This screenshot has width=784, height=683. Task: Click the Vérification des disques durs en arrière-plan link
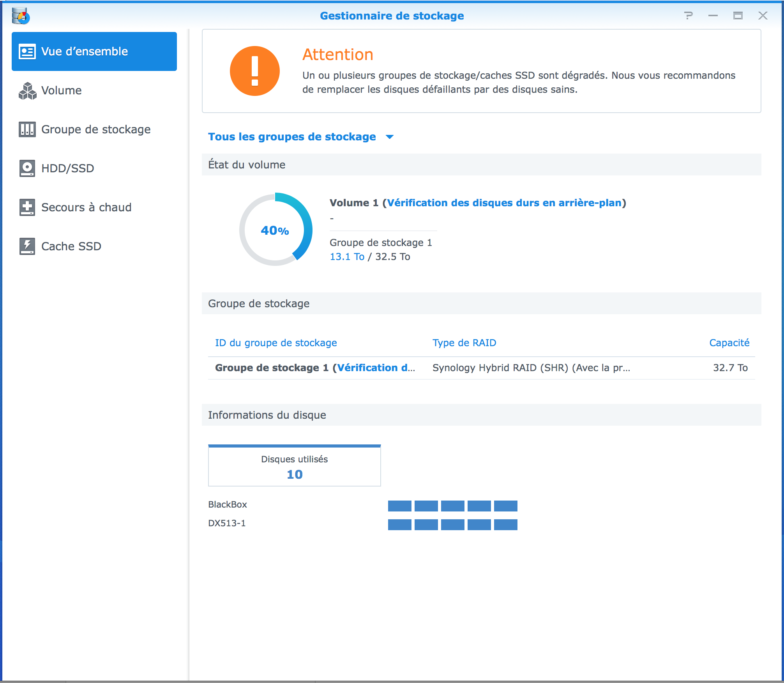point(504,203)
